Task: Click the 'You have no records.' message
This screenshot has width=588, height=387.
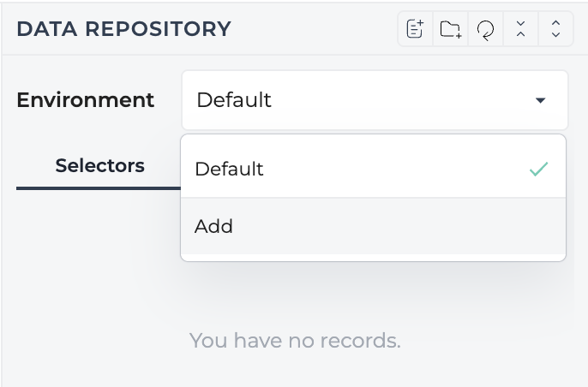Action: 295,341
